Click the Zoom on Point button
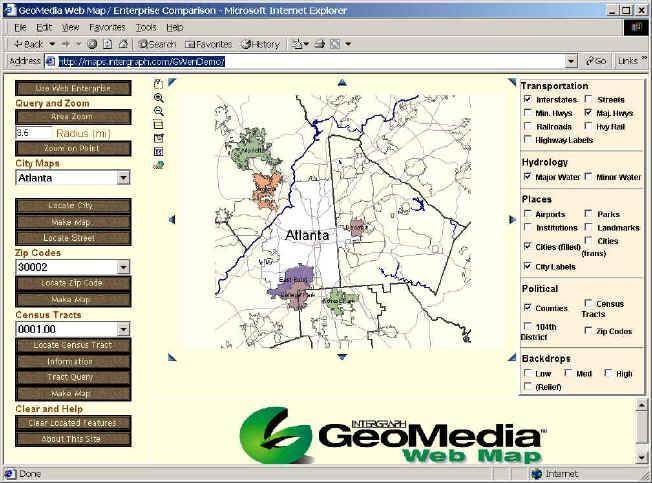This screenshot has height=483, width=652. (73, 148)
